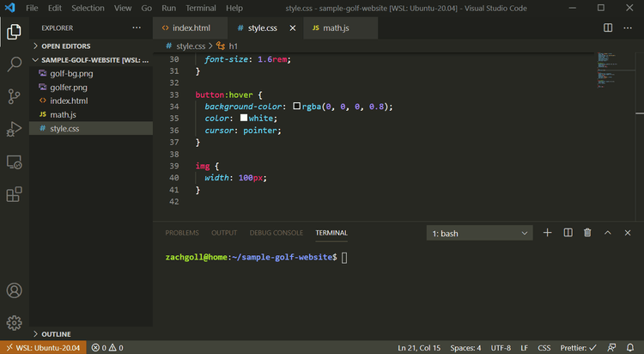644x354 pixels.
Task: Split the editor to the right
Action: [x=608, y=27]
